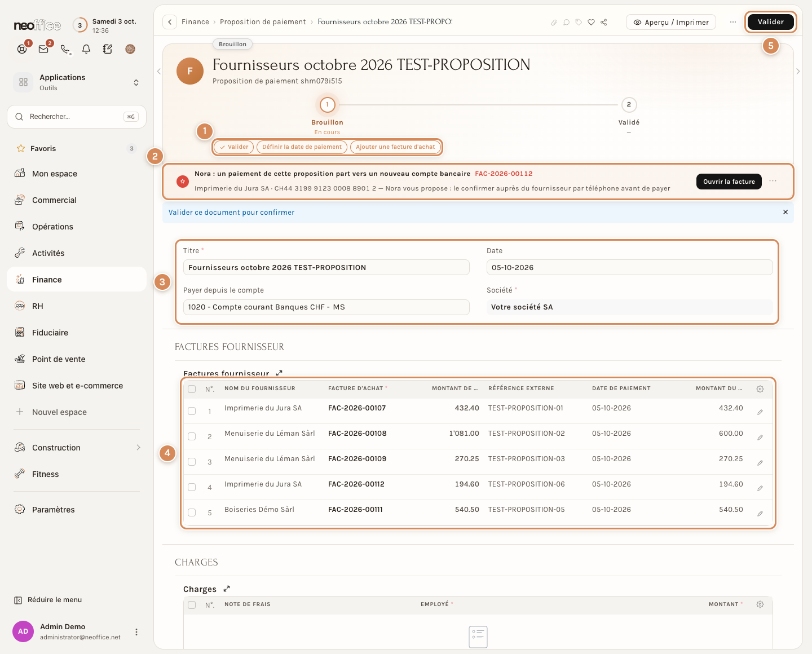
Task: Open the Applications Outils switcher
Action: (x=77, y=82)
